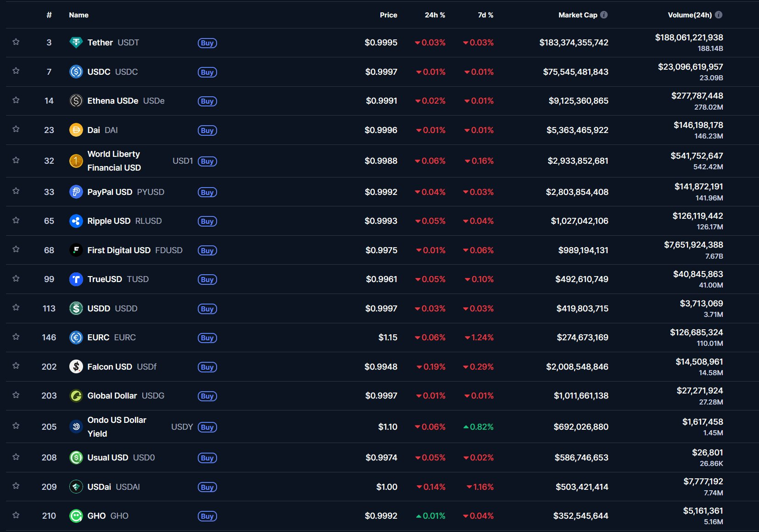Open the Global Dollar USDG page link
Screen dimensions: 759x532
(x=112, y=395)
